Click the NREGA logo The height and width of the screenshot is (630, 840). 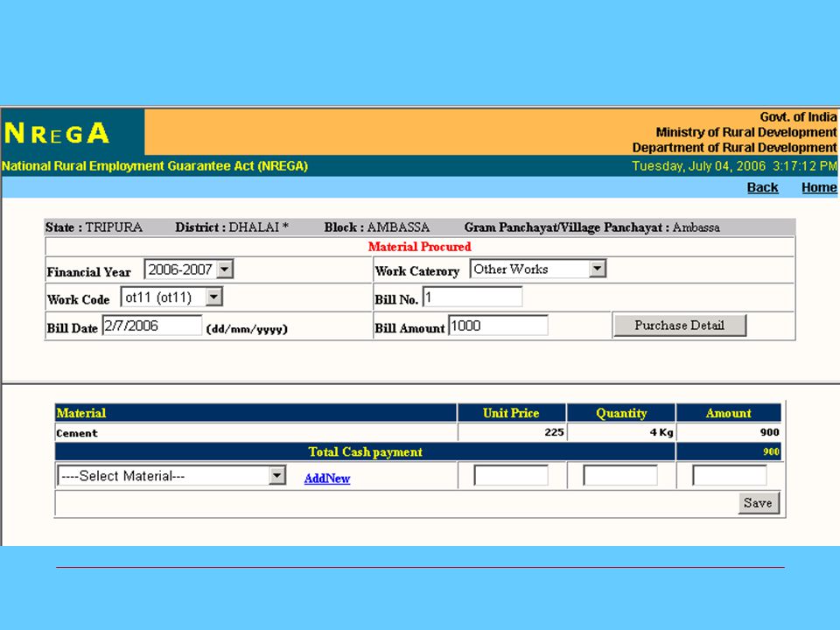pos(57,133)
